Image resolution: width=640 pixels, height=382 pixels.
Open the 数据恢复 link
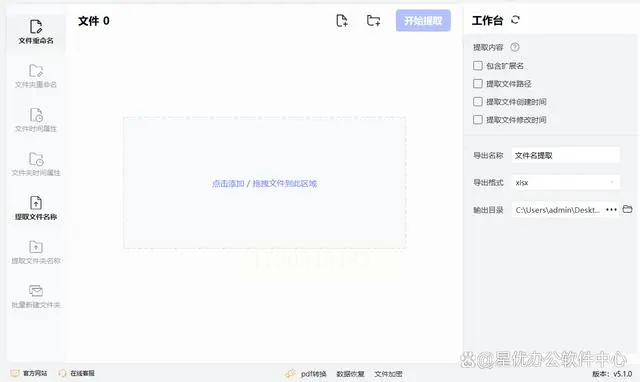350,374
